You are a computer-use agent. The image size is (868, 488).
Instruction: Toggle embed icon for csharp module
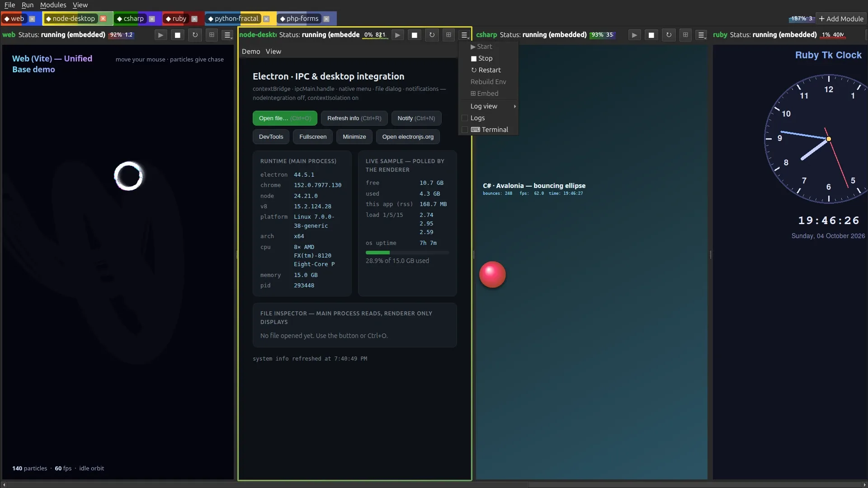pos(685,35)
